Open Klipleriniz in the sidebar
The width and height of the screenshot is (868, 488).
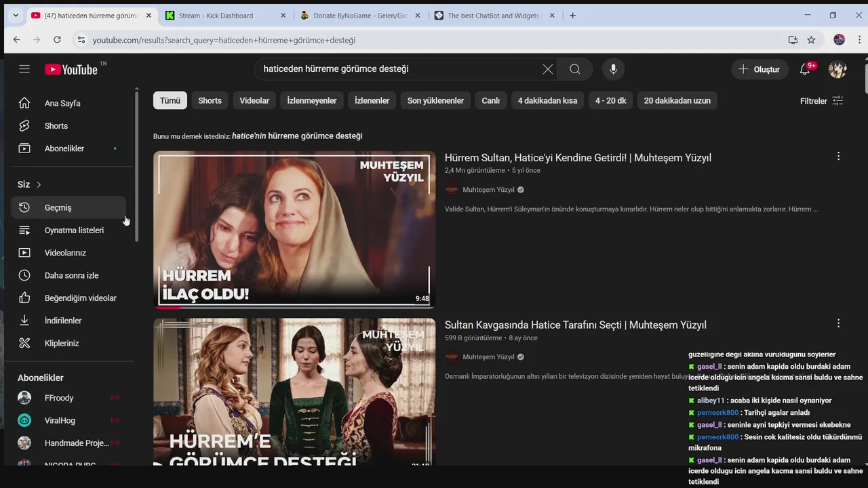point(68,343)
